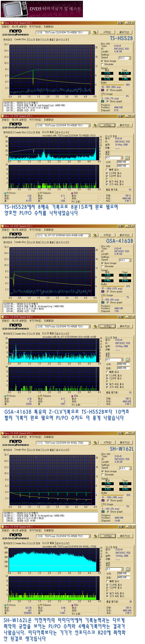This screenshot has width=145, height=644.
Task: Click the nero CD-DVD SPEED logo in TS-H552B burn window
Action: [16, 32]
